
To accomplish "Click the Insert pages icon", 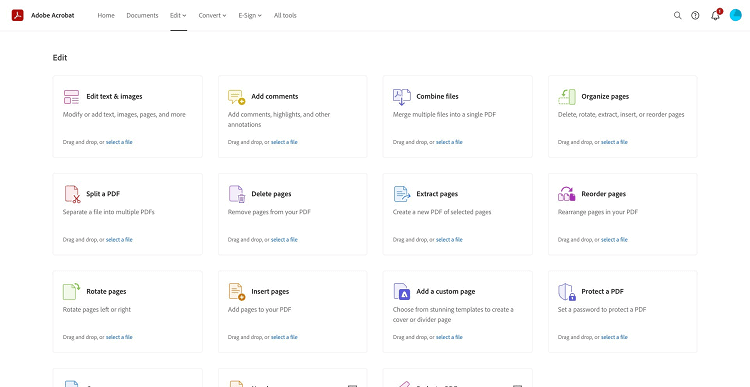I will click(237, 292).
